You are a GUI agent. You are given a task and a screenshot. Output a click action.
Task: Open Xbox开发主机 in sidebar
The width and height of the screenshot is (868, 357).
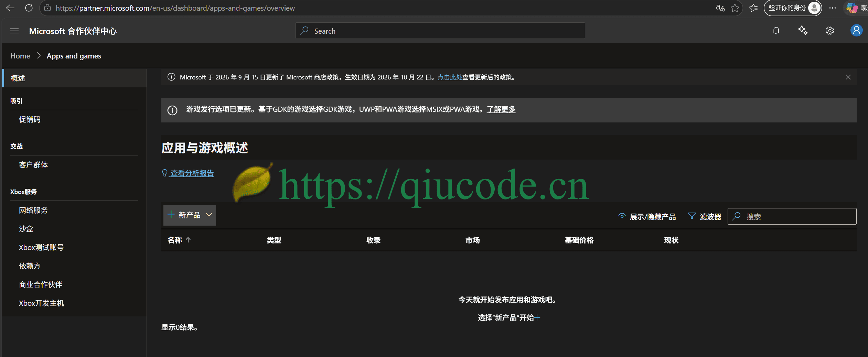[41, 303]
